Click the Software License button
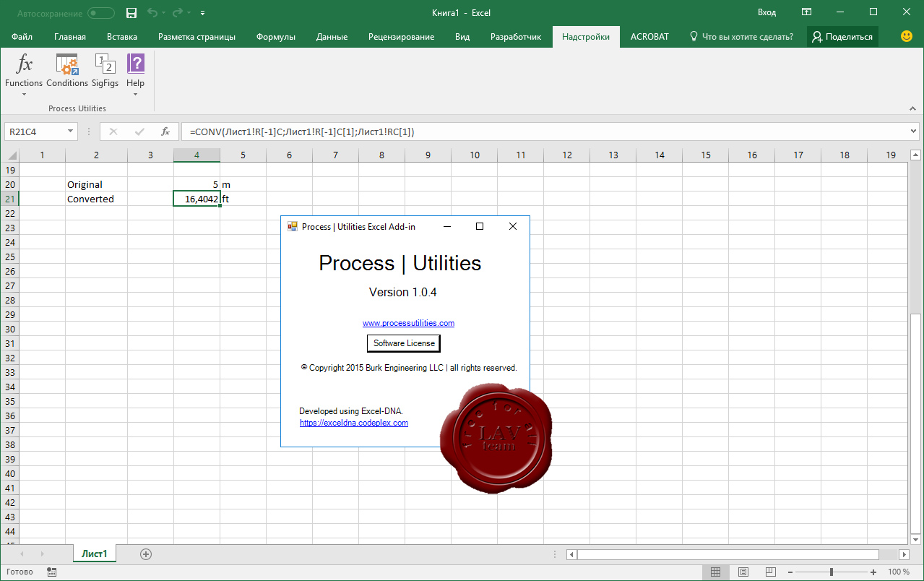 point(404,343)
